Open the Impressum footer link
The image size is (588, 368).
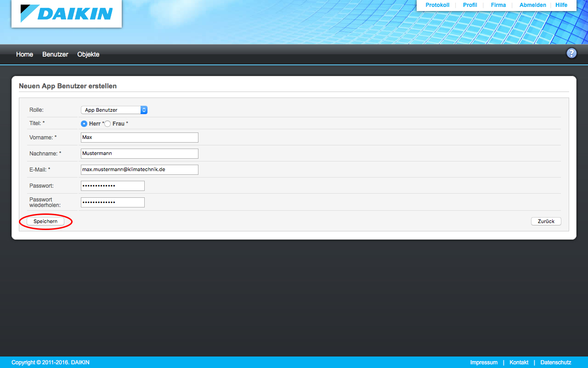tap(484, 362)
